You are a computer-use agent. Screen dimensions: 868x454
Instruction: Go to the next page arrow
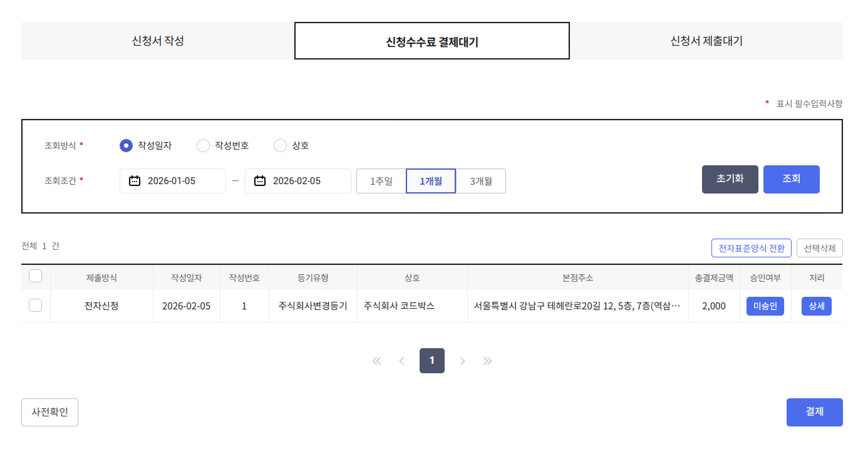pos(462,361)
